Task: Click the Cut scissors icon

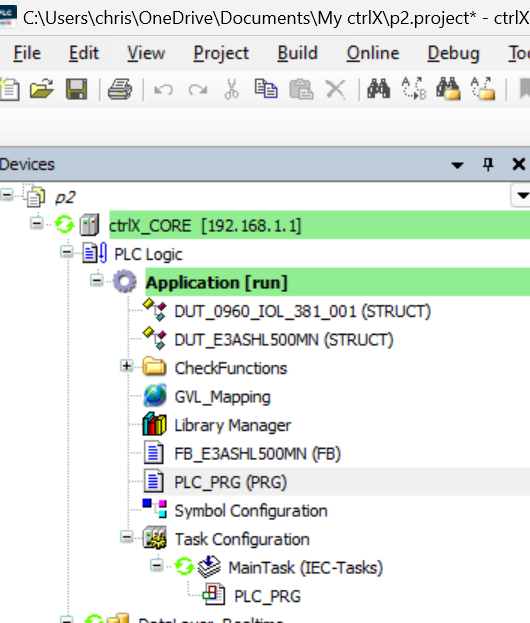Action: [232, 89]
